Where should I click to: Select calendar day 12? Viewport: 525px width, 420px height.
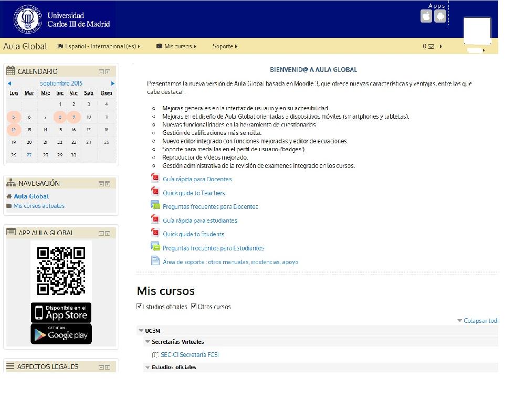(x=14, y=130)
